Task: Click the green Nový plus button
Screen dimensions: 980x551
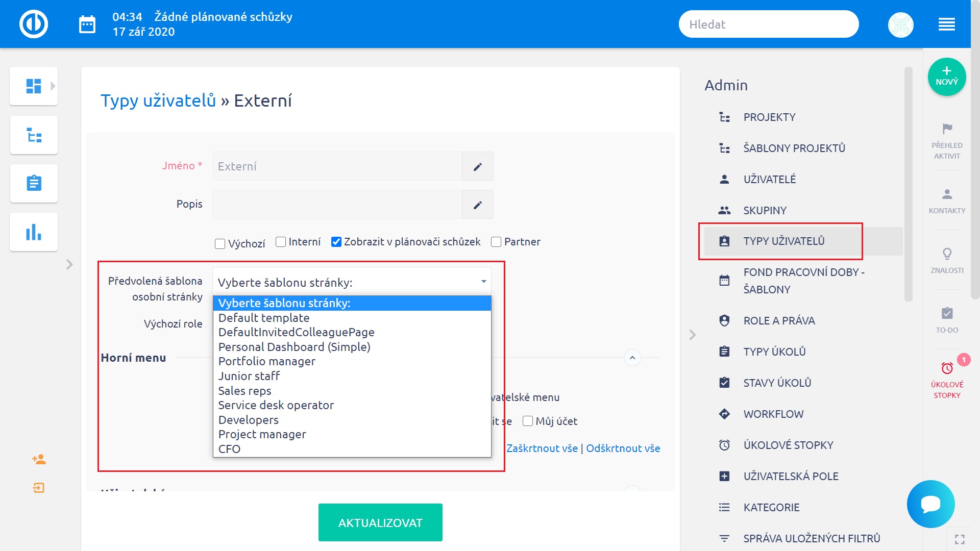Action: [x=946, y=77]
